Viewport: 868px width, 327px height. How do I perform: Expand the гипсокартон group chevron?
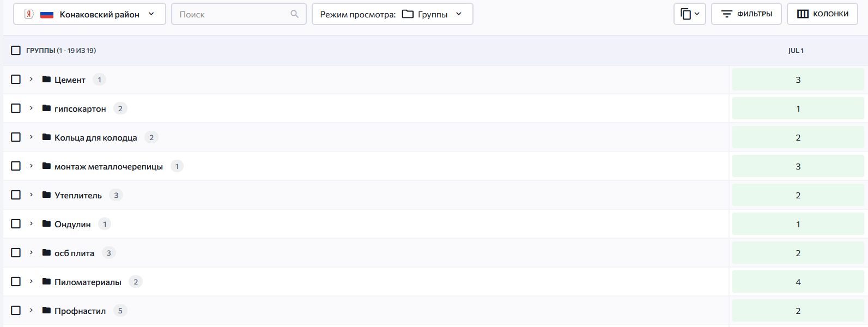tap(31, 108)
